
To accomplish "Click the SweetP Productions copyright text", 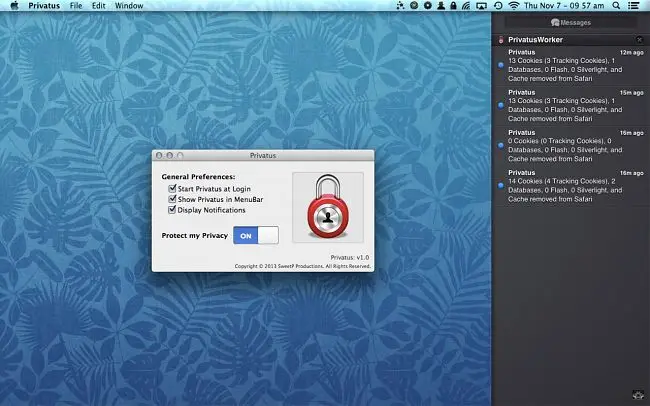I will (x=302, y=266).
